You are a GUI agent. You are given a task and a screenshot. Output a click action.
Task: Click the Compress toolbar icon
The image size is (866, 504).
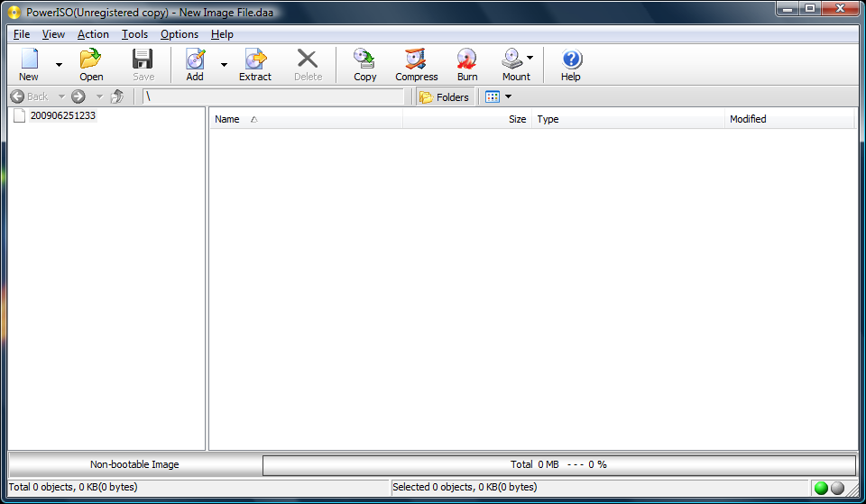(x=416, y=59)
